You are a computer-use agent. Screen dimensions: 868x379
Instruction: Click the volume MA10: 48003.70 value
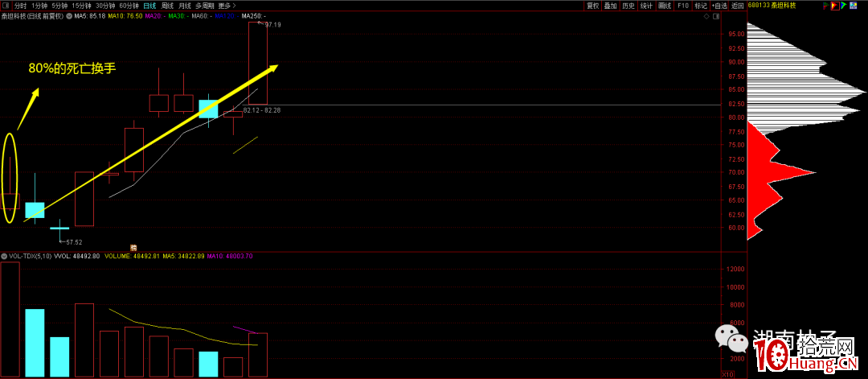(x=231, y=256)
